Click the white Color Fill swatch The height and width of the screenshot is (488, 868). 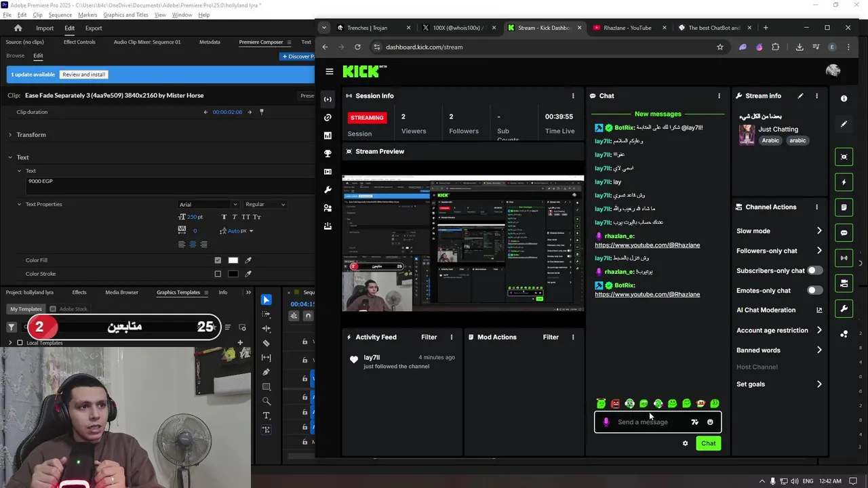tap(233, 260)
